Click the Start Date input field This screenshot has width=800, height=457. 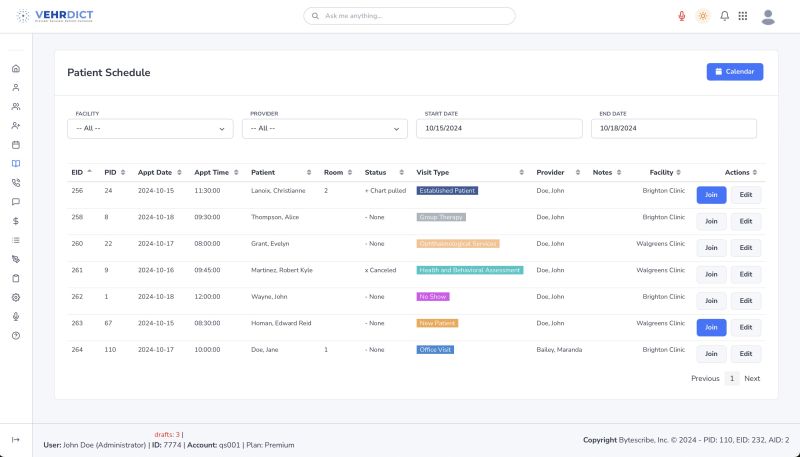tap(499, 128)
